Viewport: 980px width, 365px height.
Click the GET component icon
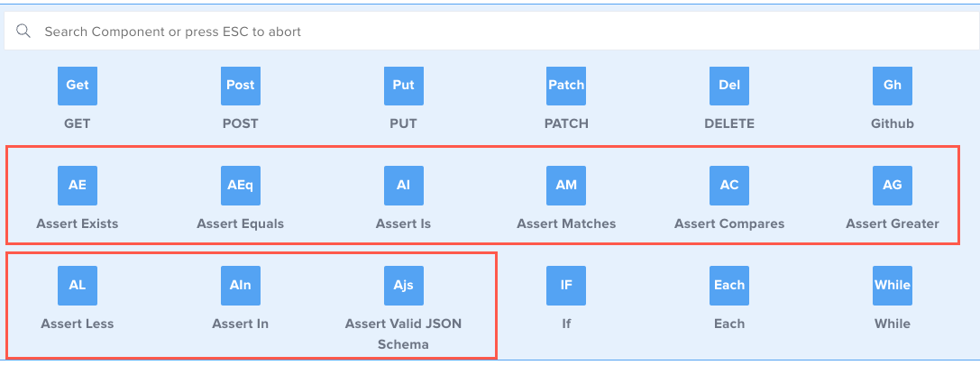click(78, 86)
